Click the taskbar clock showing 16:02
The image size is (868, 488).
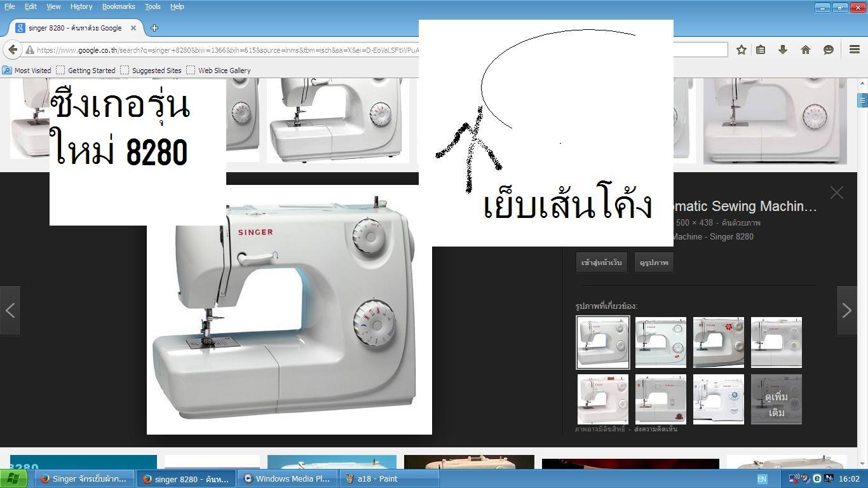849,479
